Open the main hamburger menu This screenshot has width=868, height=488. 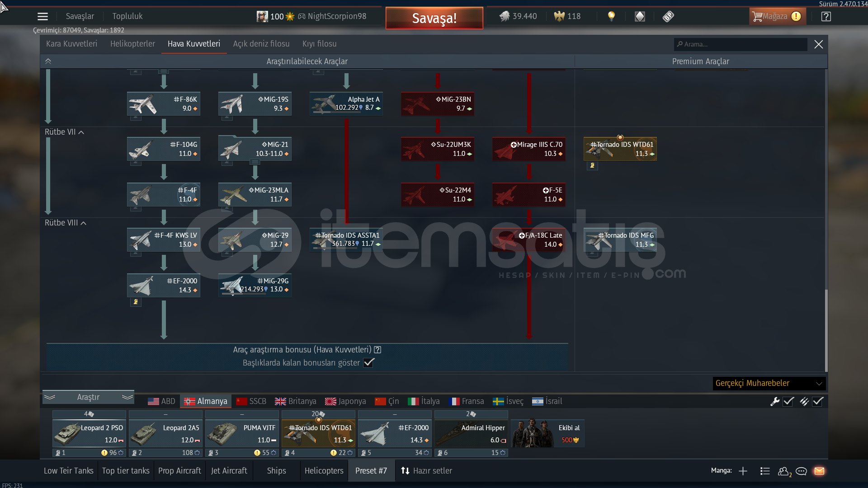pyautogui.click(x=42, y=17)
